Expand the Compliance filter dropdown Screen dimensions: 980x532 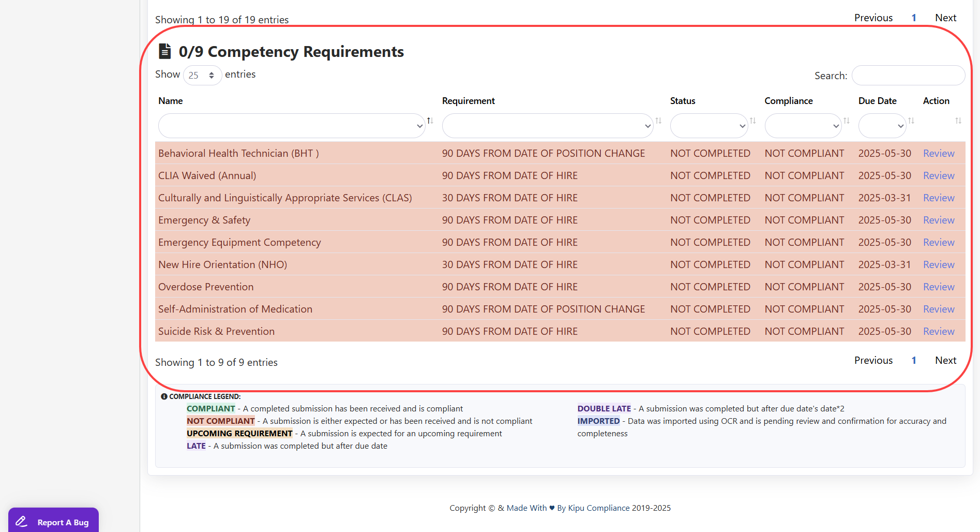coord(803,126)
